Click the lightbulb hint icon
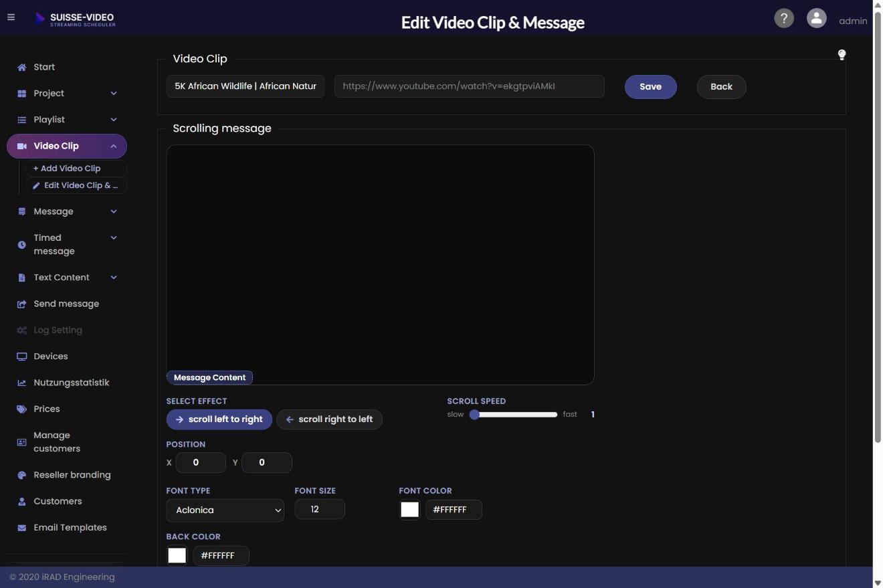Viewport: 883px width, 588px height. [x=842, y=55]
